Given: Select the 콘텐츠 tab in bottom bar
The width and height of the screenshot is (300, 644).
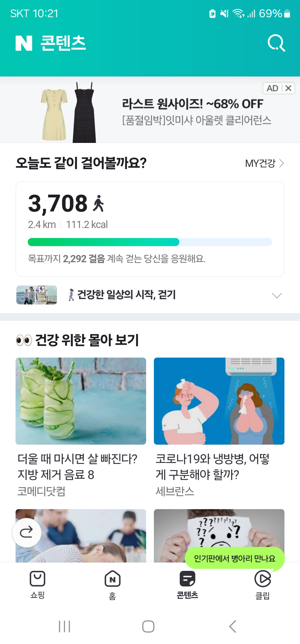Looking at the screenshot, I should tap(187, 584).
